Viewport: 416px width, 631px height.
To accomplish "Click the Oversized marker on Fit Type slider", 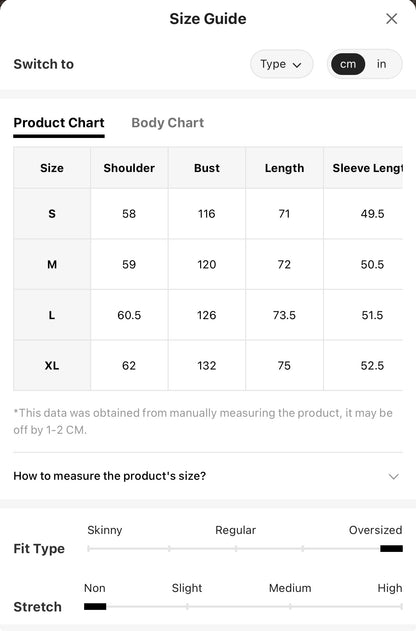I will pyautogui.click(x=391, y=549).
